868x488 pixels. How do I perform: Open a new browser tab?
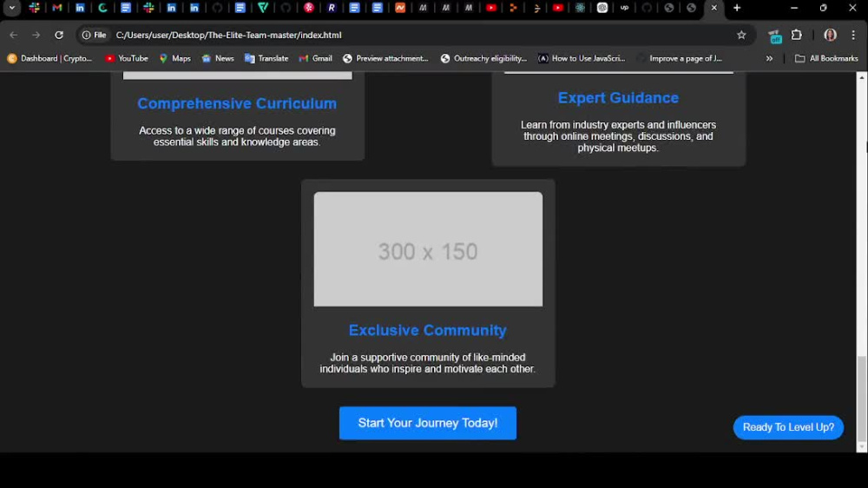click(x=737, y=8)
